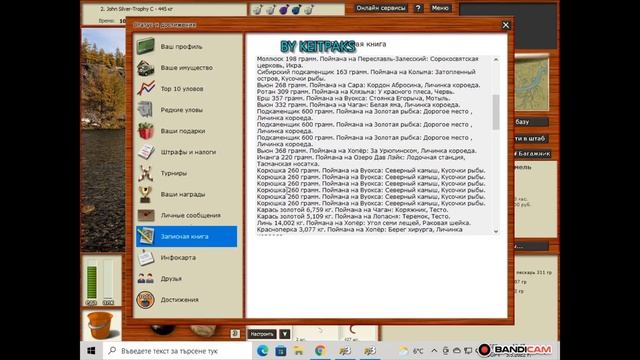
Task: Click the weather 6°C taskbar widget
Action: 411,351
